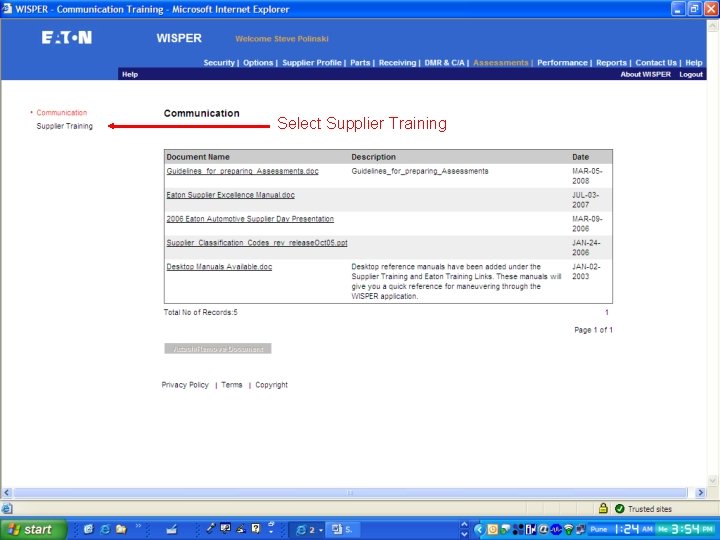This screenshot has height=540, width=720.
Task: Click the Eaton logo
Action: [67, 37]
